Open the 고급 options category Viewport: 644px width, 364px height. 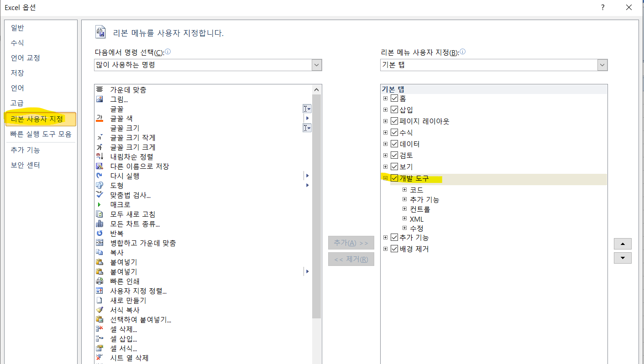pos(41,103)
